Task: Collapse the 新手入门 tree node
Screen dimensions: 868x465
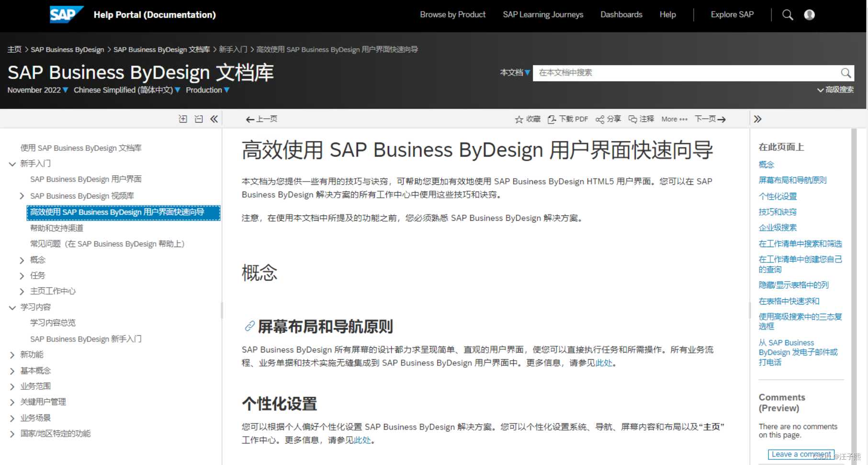Action: point(12,164)
